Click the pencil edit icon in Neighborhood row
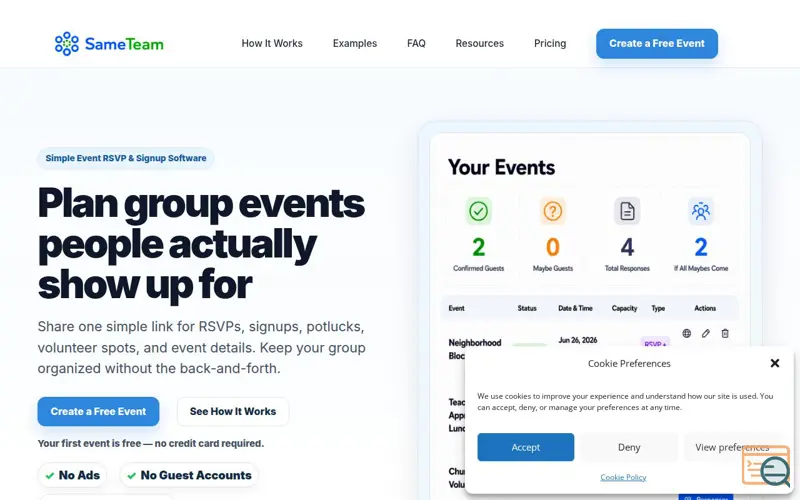This screenshot has width=800, height=500. (706, 333)
